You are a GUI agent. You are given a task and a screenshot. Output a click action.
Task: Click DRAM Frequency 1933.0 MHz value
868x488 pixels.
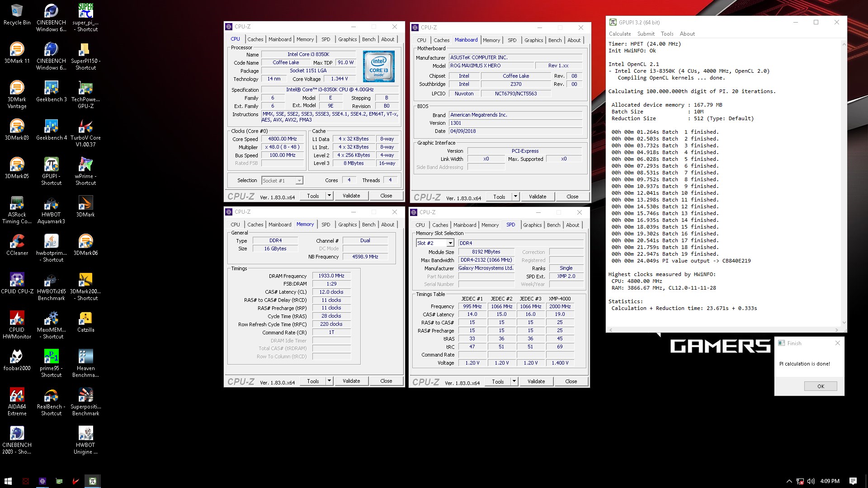pyautogui.click(x=331, y=276)
